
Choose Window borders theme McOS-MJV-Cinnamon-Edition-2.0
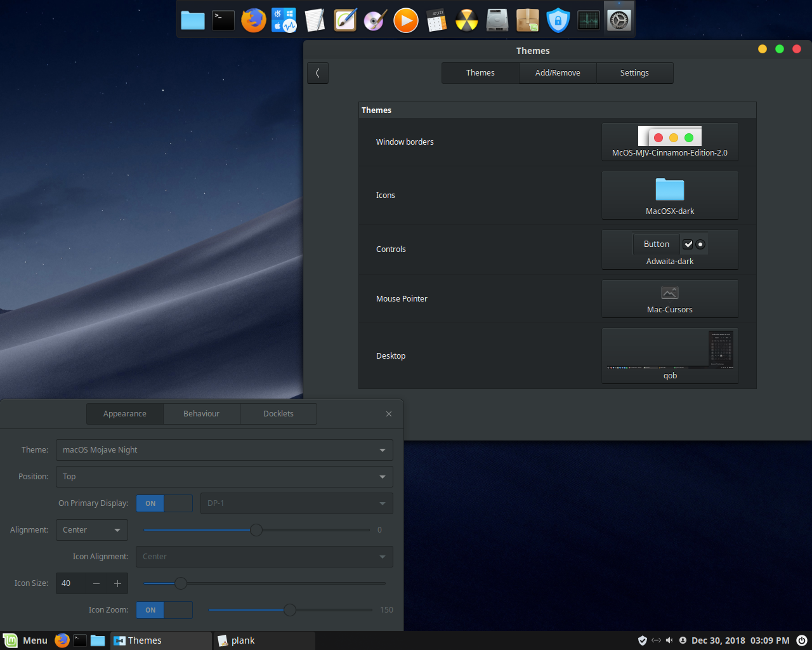click(x=670, y=142)
